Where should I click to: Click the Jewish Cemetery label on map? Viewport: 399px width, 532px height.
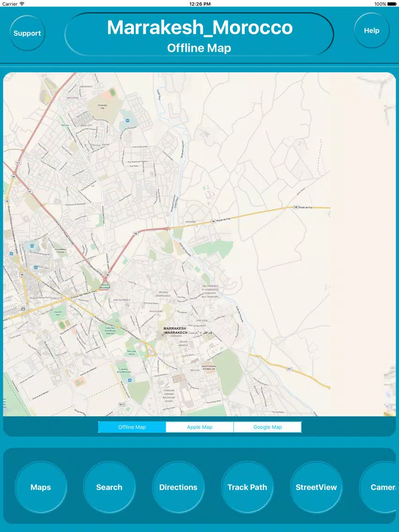[x=210, y=368]
